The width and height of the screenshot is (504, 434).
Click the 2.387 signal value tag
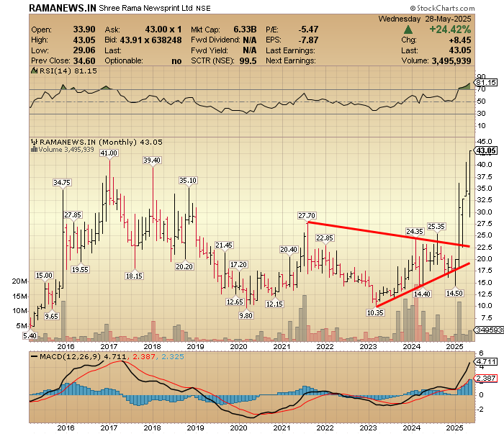click(x=486, y=378)
